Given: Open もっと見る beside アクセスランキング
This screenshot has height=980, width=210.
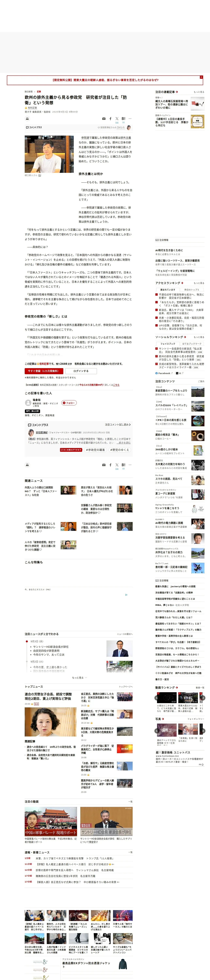Looking at the screenshot, I should click(x=199, y=283).
